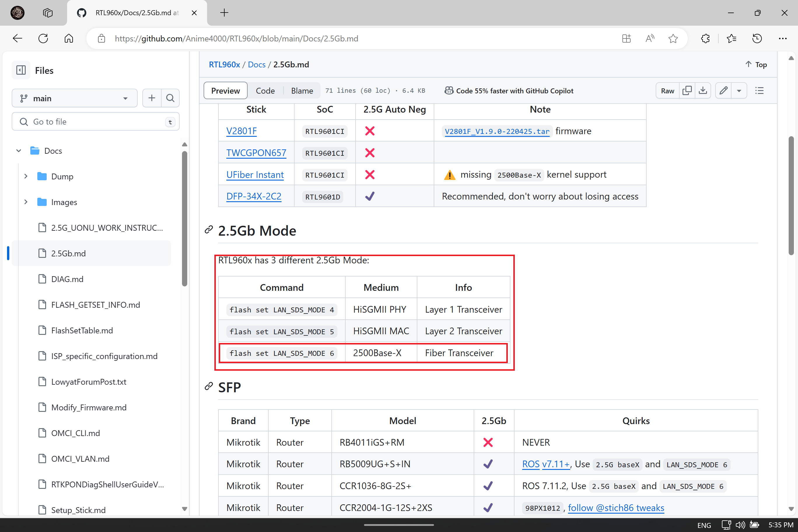This screenshot has height=532, width=798.
Task: Click the page vertical scrollbar thumb
Action: 791,195
